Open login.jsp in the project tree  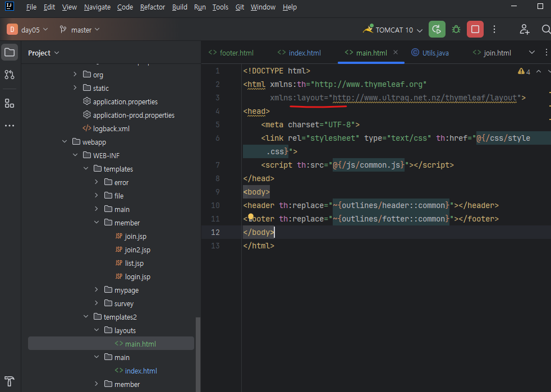137,276
